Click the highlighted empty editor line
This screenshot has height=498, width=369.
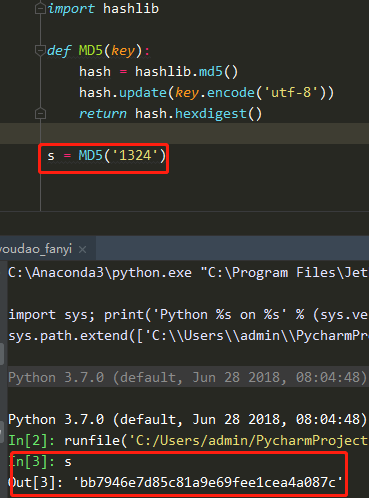[184, 133]
